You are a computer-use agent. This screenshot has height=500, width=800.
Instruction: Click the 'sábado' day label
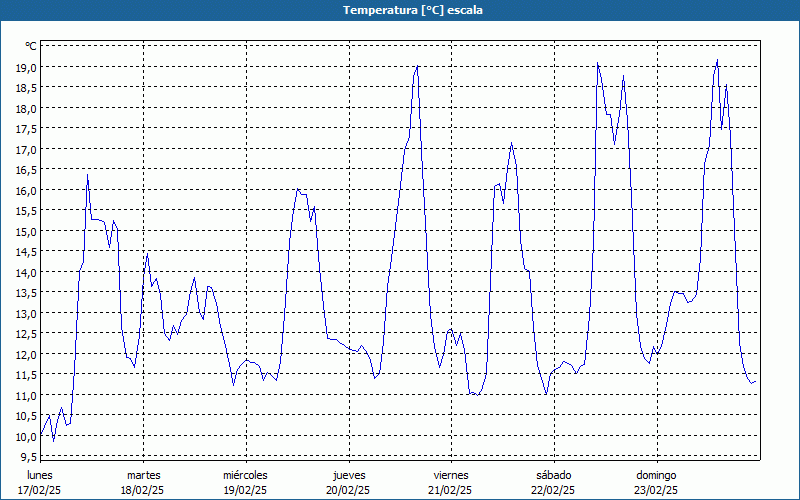click(x=554, y=475)
